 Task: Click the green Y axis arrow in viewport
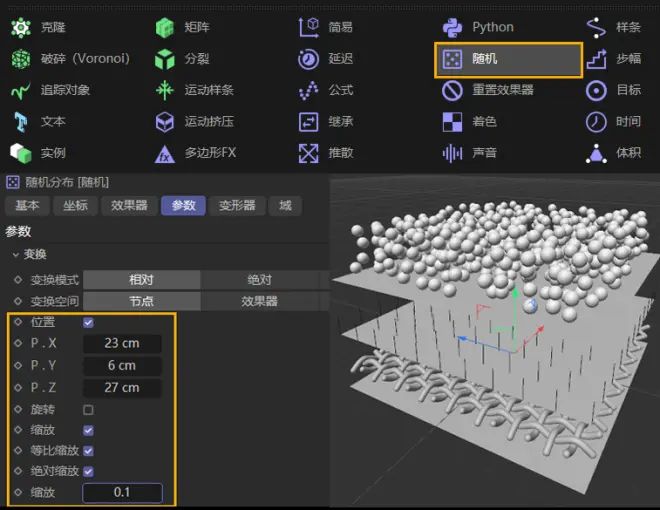tap(514, 292)
